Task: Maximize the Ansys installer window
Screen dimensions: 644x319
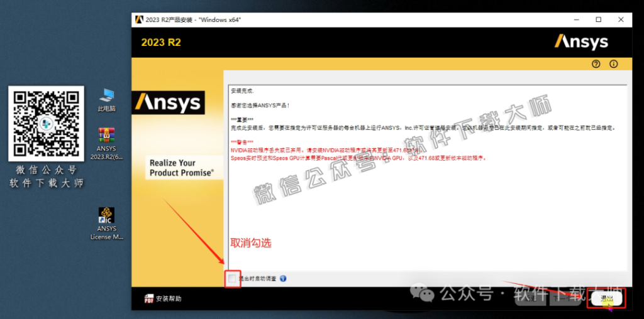Action: (599, 19)
